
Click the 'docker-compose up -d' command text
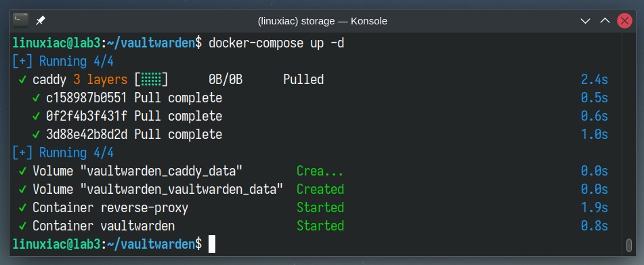[276, 43]
